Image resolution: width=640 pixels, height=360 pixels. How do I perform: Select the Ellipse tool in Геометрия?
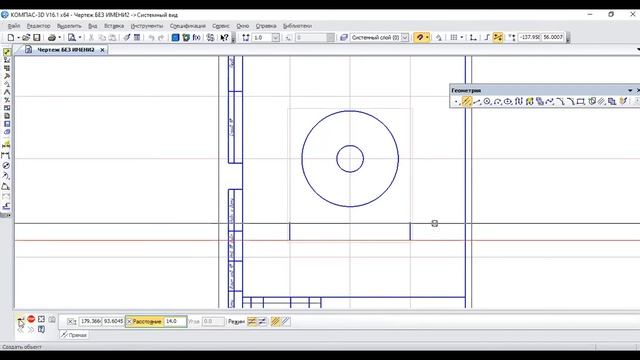[x=508, y=101]
